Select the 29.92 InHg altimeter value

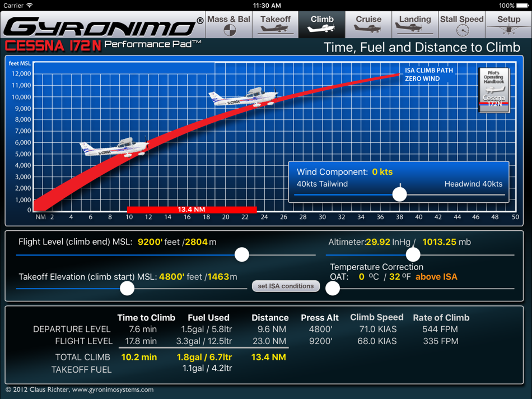coord(378,242)
